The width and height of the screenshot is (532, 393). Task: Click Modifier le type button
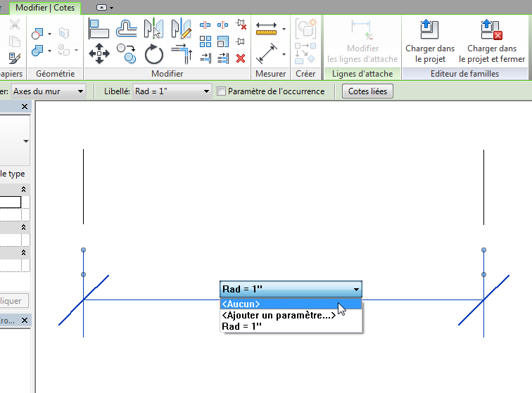pos(12,174)
